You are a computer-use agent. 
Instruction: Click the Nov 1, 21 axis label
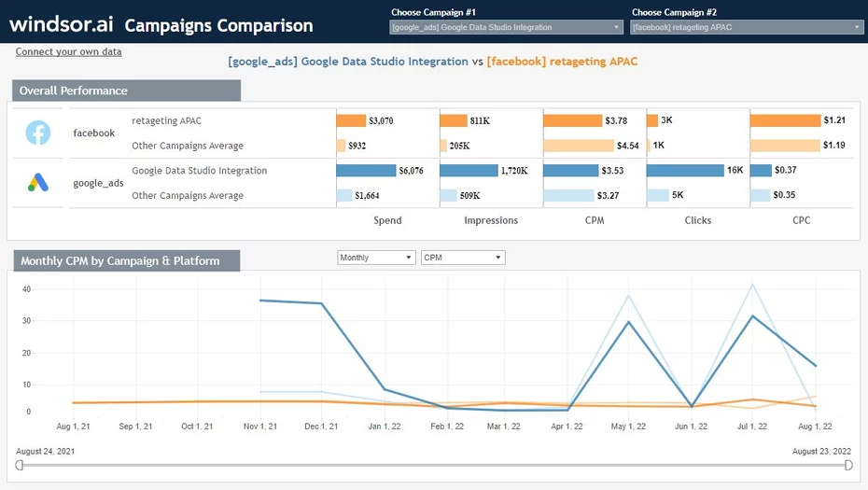[260, 427]
